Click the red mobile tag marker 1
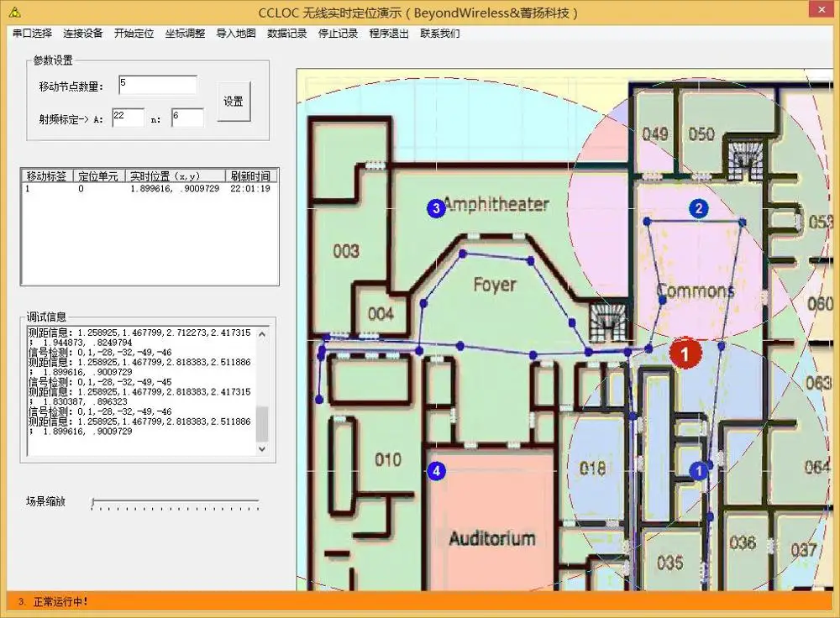 [684, 354]
